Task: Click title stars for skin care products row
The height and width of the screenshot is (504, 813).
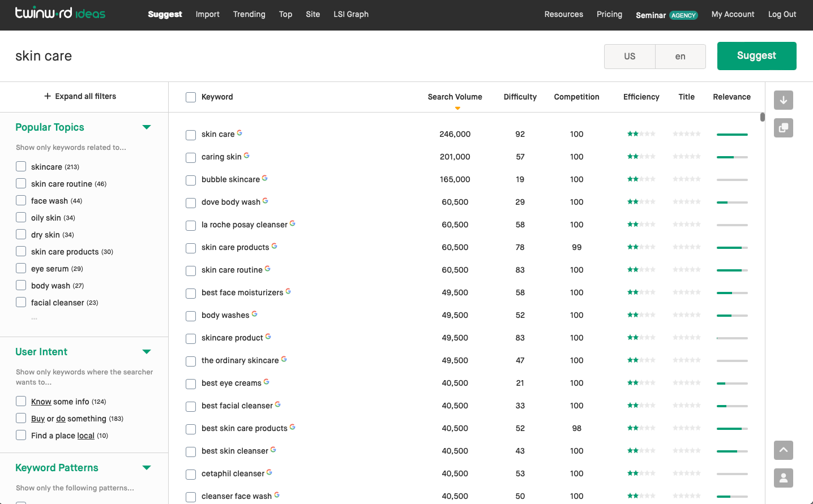Action: click(x=687, y=247)
